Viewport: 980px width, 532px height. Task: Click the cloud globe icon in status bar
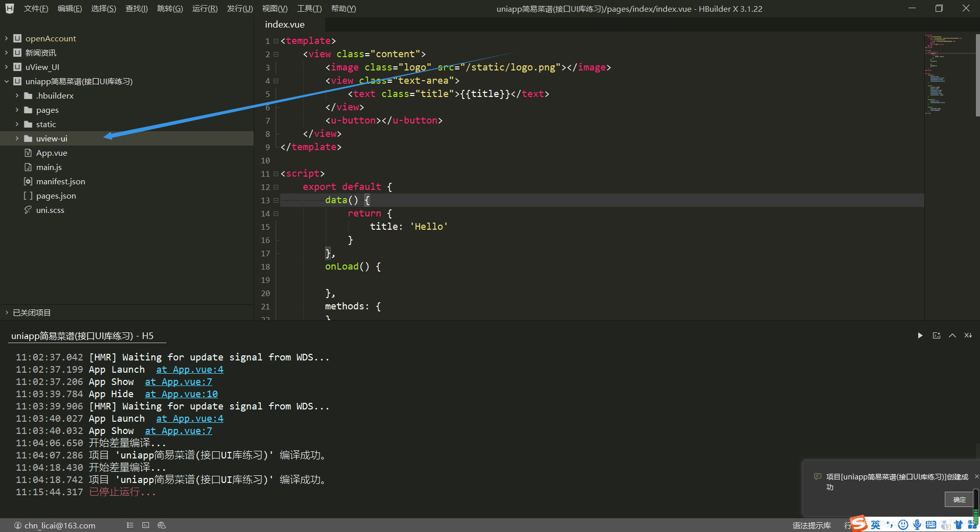[162, 525]
